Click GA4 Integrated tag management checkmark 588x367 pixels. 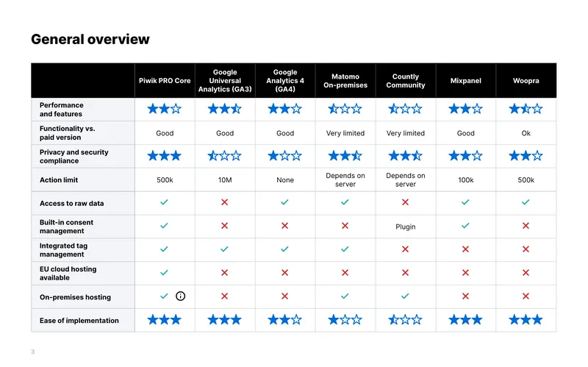[x=284, y=249]
